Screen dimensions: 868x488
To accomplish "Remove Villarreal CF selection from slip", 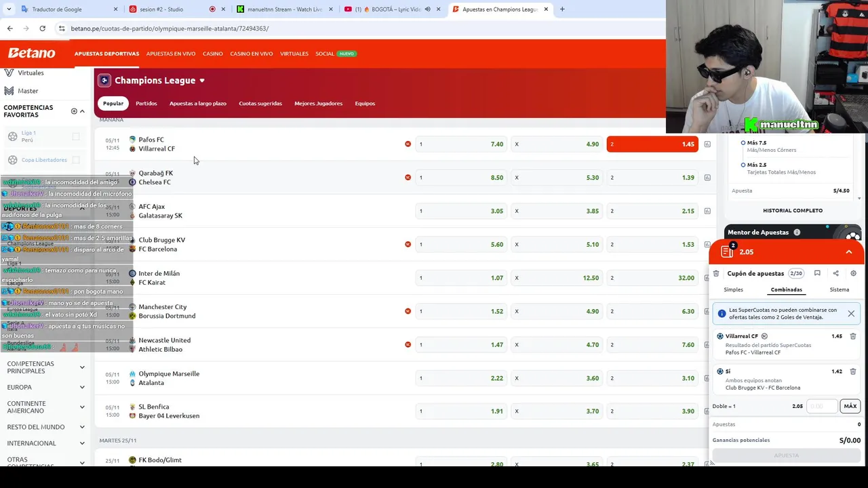I will click(853, 336).
